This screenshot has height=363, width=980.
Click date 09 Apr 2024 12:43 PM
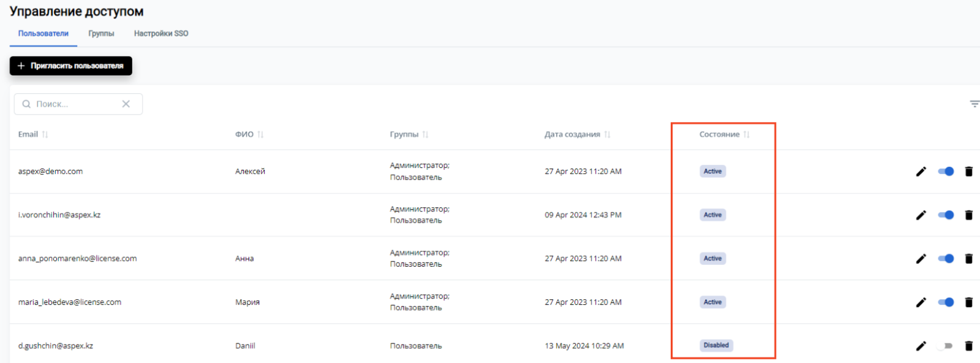[583, 215]
